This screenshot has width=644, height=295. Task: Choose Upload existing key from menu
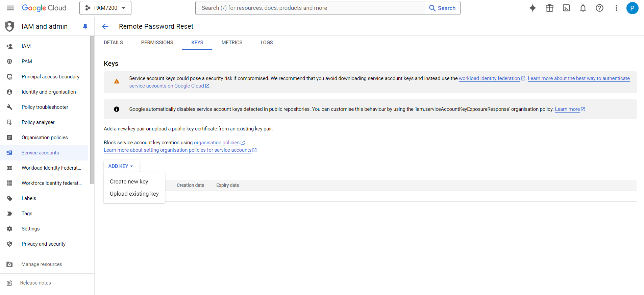(134, 194)
